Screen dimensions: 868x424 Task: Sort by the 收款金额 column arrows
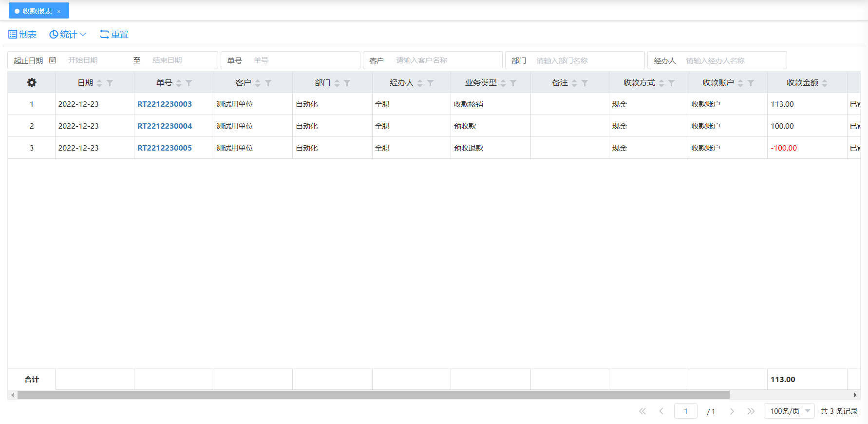click(825, 83)
